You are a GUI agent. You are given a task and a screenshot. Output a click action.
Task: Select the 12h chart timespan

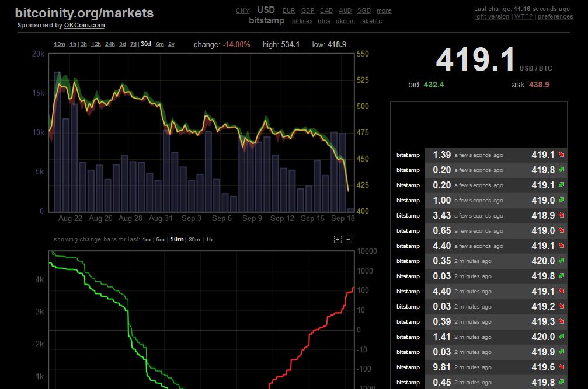(96, 44)
